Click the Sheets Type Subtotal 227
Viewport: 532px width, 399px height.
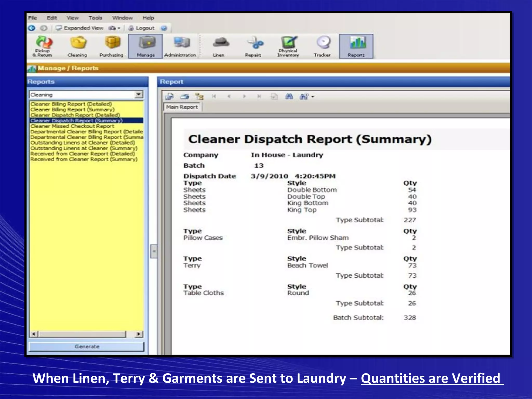click(410, 220)
